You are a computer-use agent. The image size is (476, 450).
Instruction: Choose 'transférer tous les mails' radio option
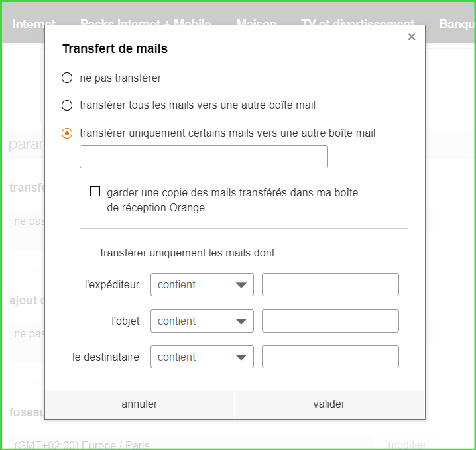67,105
